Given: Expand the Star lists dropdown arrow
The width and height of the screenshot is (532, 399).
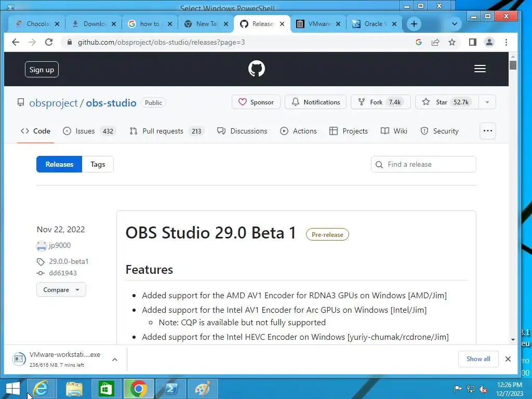Looking at the screenshot, I should (x=487, y=102).
